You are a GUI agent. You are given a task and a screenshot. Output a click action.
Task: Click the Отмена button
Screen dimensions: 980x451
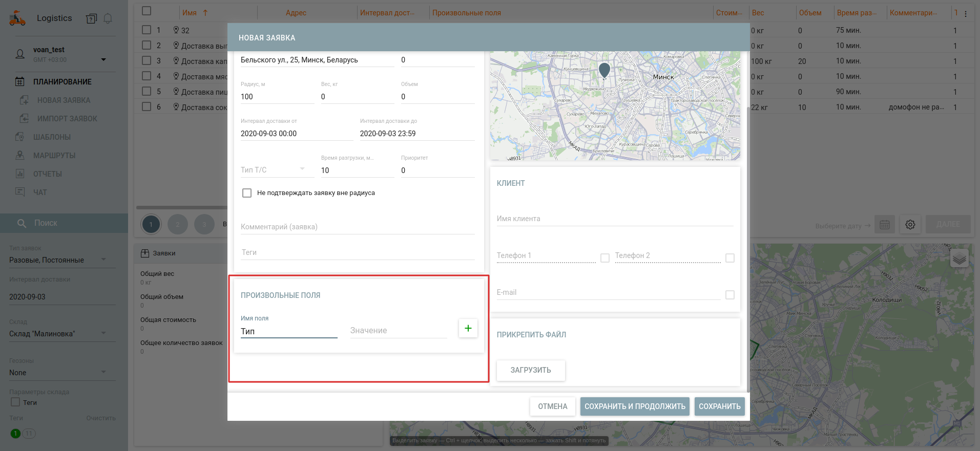552,406
